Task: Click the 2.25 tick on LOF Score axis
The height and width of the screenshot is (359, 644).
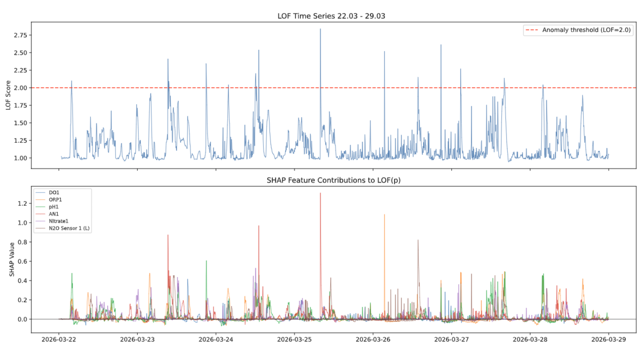Action: tap(21, 70)
